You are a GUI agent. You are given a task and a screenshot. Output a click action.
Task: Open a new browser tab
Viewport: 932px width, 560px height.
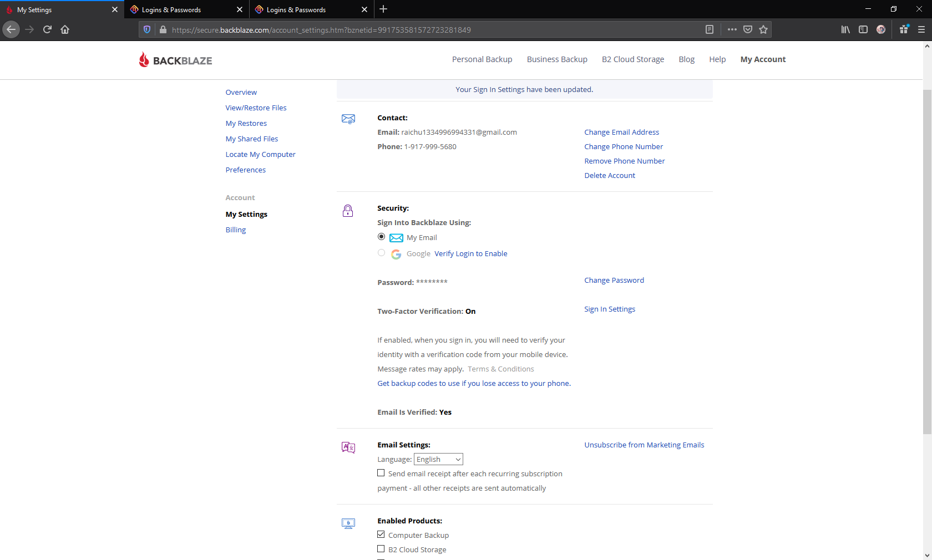(x=383, y=9)
